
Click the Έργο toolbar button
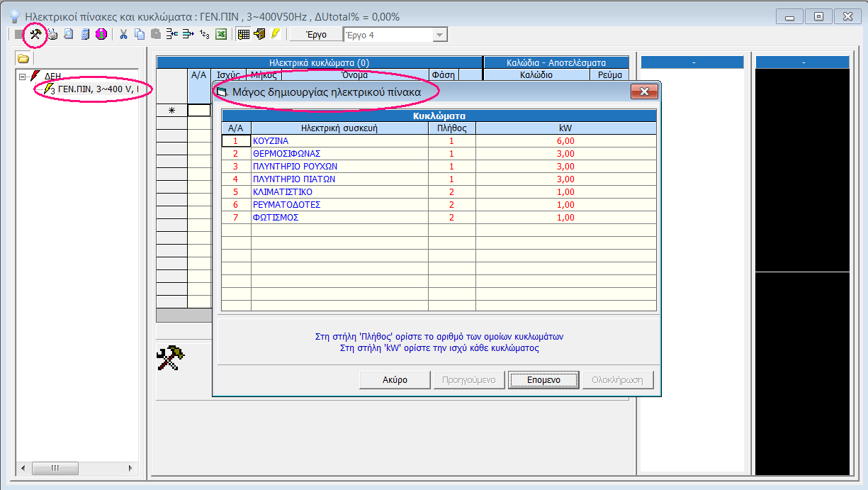(315, 35)
